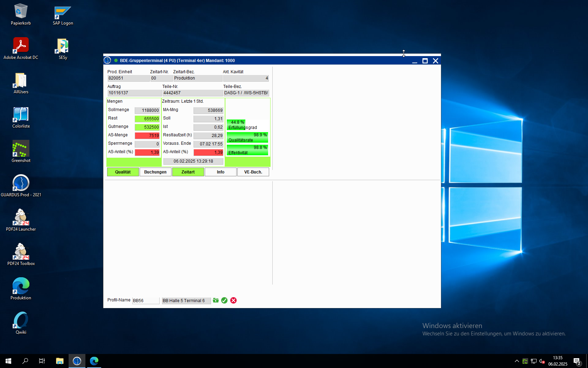Image resolution: width=588 pixels, height=368 pixels.
Task: Click the Qualitätsrate progress bar
Action: [x=247, y=137]
